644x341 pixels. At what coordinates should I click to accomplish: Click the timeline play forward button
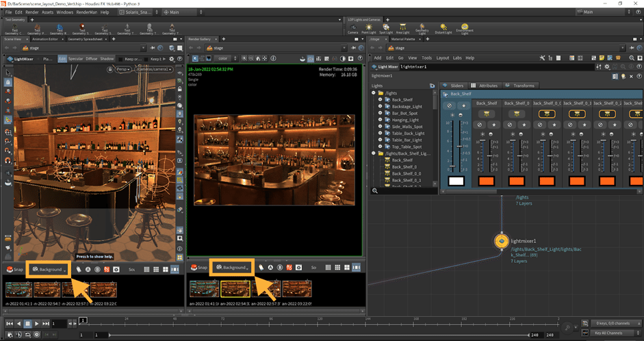(x=37, y=323)
